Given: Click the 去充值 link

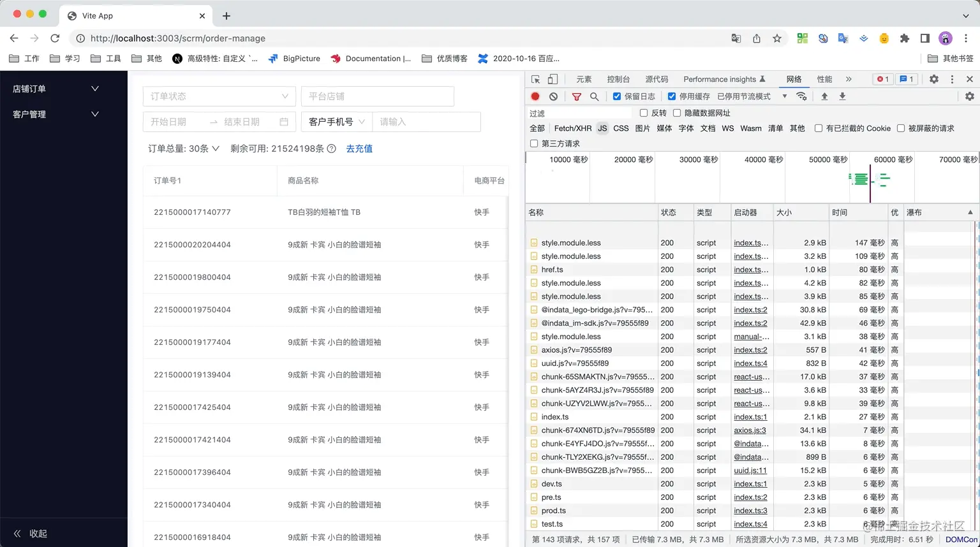Looking at the screenshot, I should 359,149.
